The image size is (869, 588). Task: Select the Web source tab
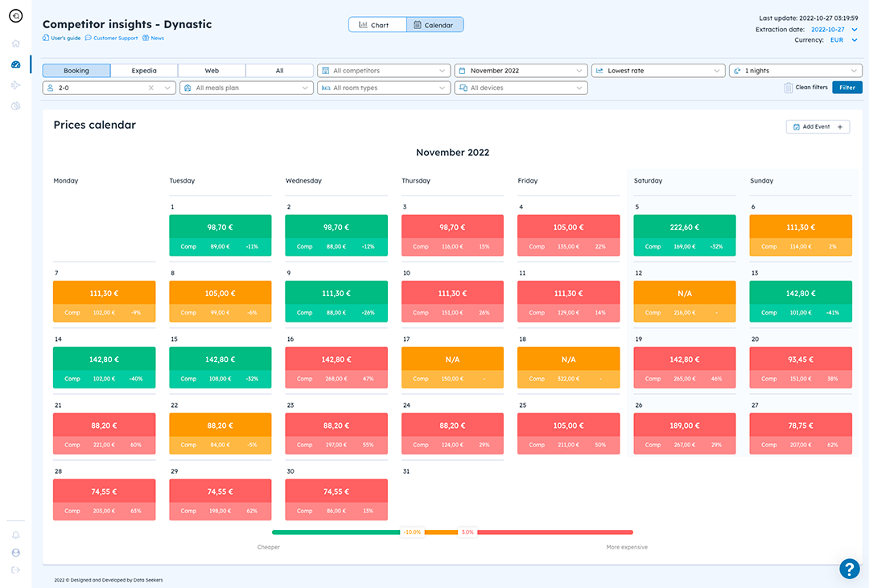point(212,70)
